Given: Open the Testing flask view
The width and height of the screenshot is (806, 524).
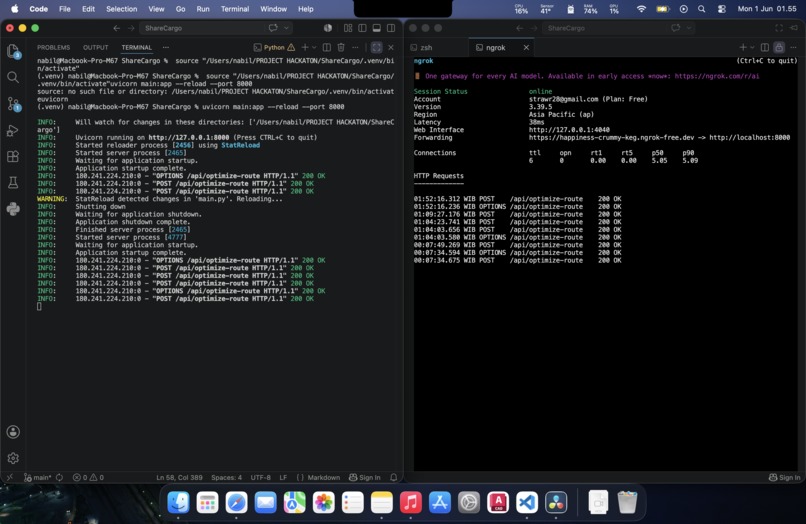Looking at the screenshot, I should 13,183.
